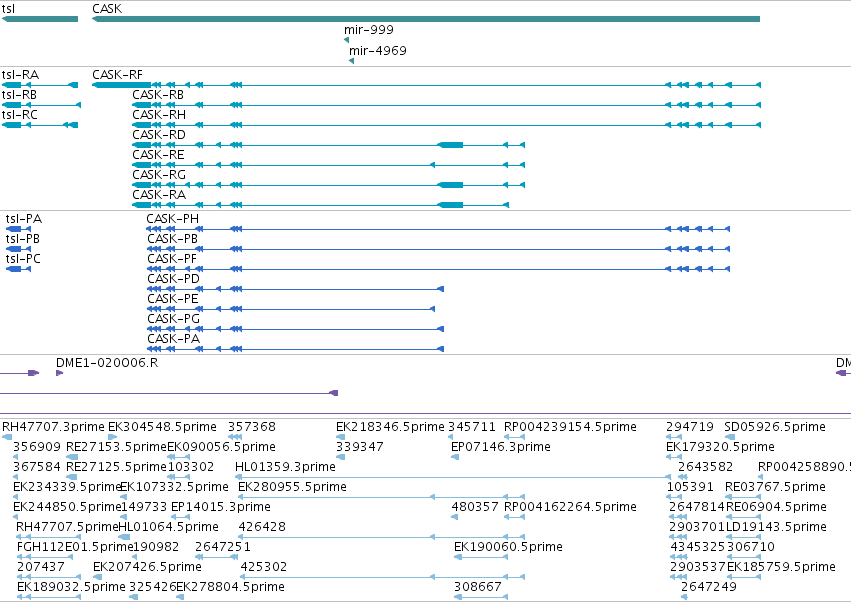Select the CASK-PH protein feature

point(439,229)
